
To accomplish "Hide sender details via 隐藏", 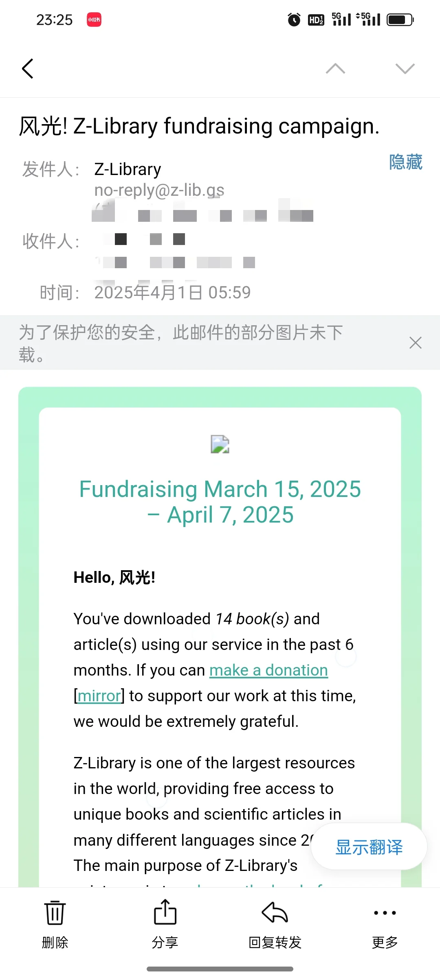I will [x=405, y=162].
